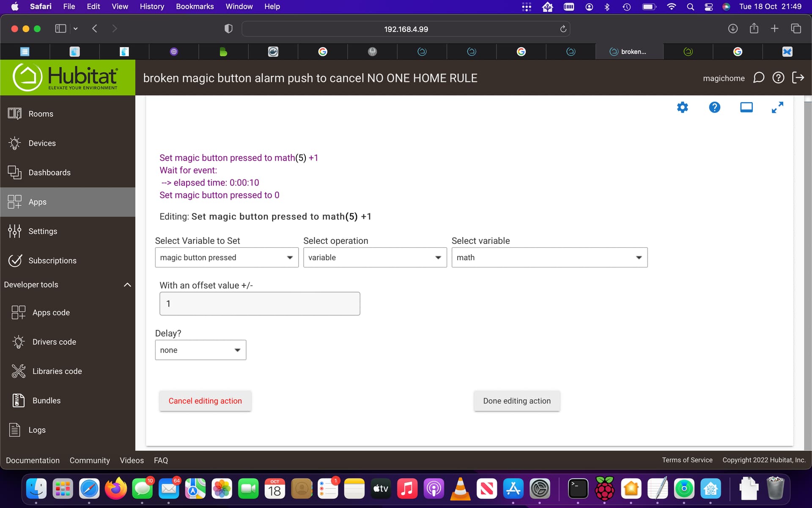The height and width of the screenshot is (508, 812).
Task: Open Safari sidebar toggle icon
Action: pyautogui.click(x=60, y=29)
